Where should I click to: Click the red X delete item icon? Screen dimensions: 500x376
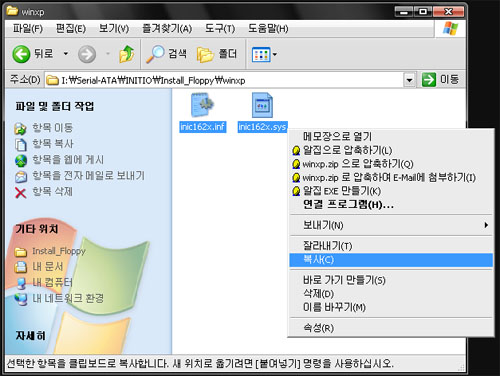pos(21,192)
